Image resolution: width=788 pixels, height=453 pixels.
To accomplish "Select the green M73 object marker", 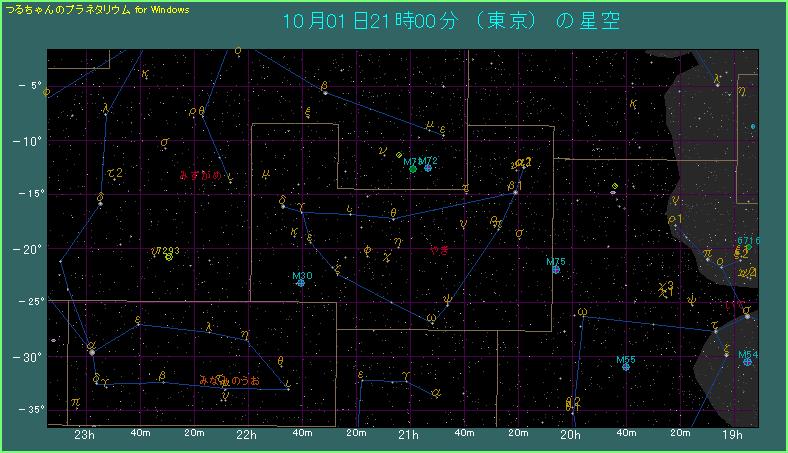I will tap(412, 169).
